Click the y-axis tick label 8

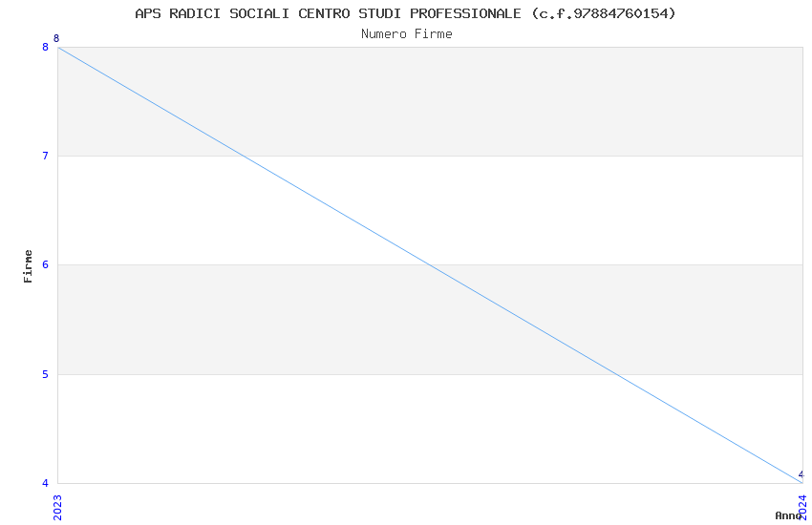pyautogui.click(x=44, y=47)
